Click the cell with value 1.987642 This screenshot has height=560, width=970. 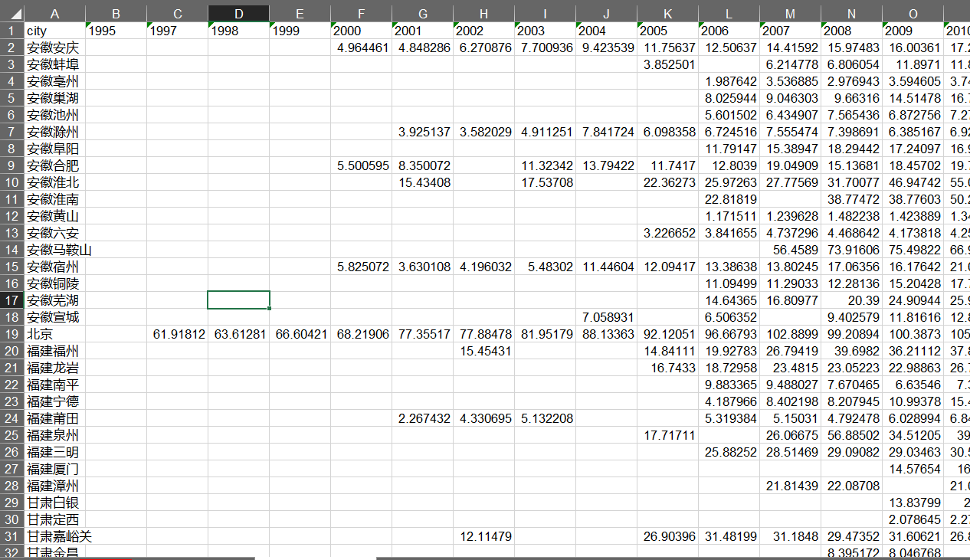729,81
